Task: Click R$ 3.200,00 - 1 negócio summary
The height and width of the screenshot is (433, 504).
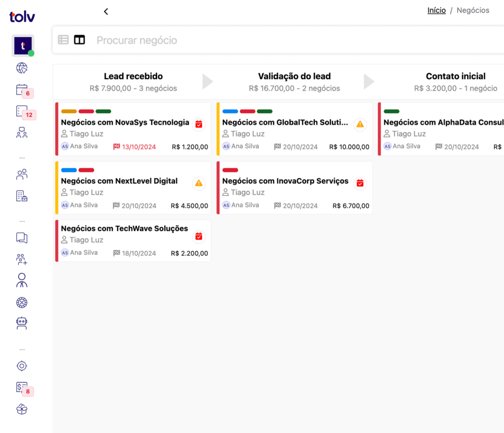Action: tap(456, 89)
